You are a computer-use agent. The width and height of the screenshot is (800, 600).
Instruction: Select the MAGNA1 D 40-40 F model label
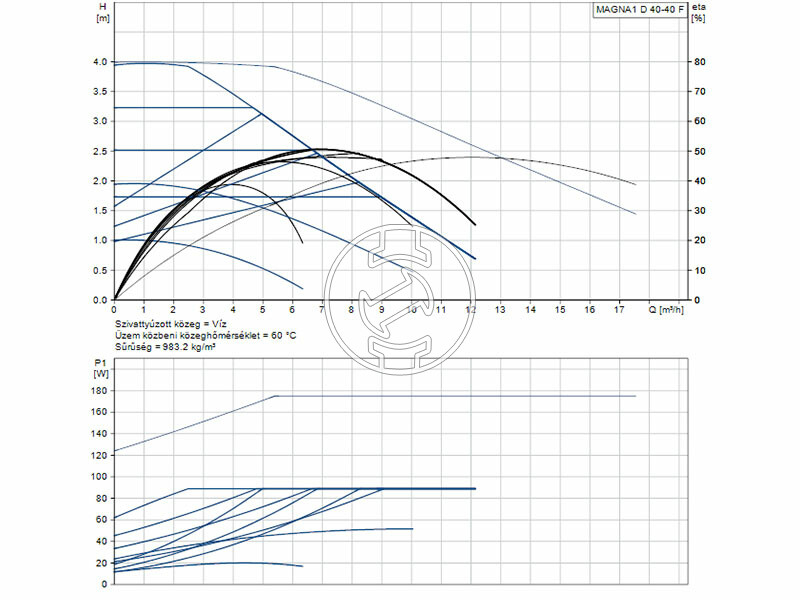[x=640, y=11]
